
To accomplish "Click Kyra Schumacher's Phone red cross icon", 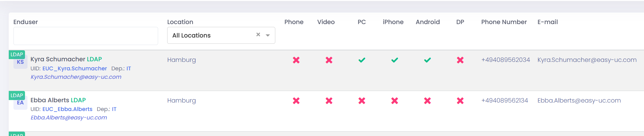I will tap(296, 60).
